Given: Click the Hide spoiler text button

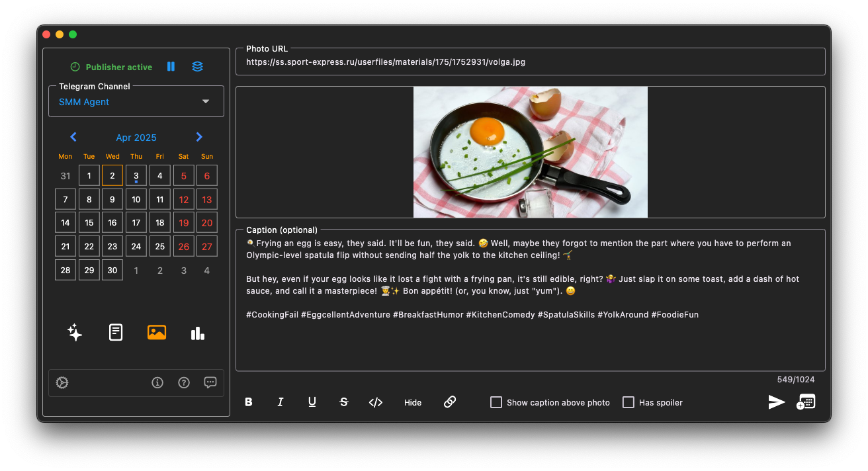Looking at the screenshot, I should coord(413,402).
